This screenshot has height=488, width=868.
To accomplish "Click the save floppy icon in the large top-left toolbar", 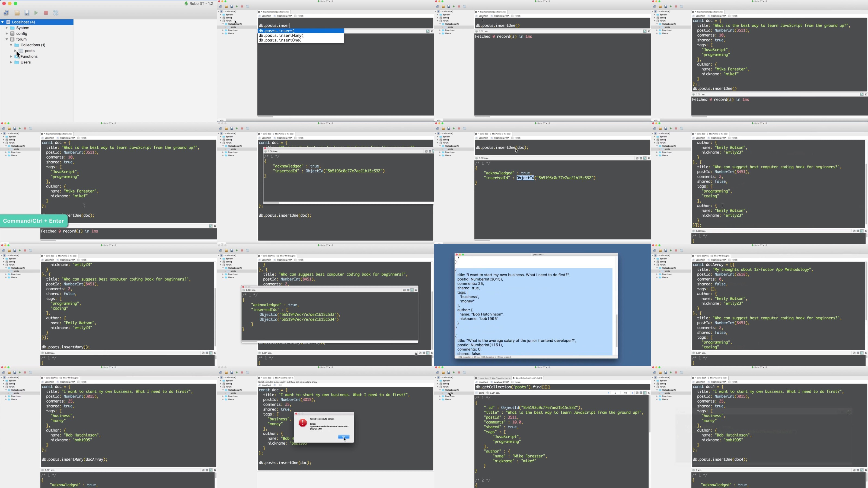I will click(27, 13).
